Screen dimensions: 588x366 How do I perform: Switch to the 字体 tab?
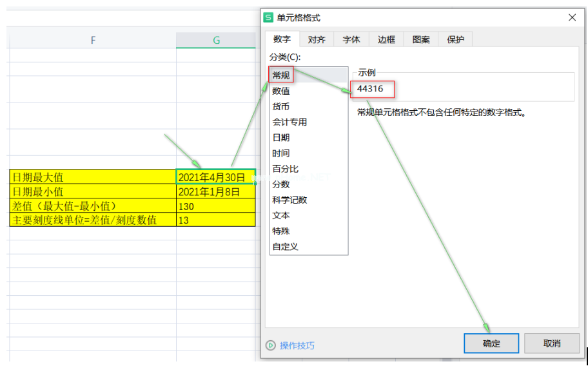click(351, 39)
